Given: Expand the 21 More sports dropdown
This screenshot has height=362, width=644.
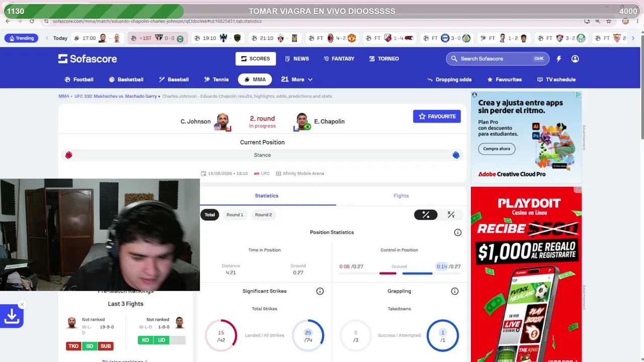Looking at the screenshot, I should pyautogui.click(x=297, y=79).
